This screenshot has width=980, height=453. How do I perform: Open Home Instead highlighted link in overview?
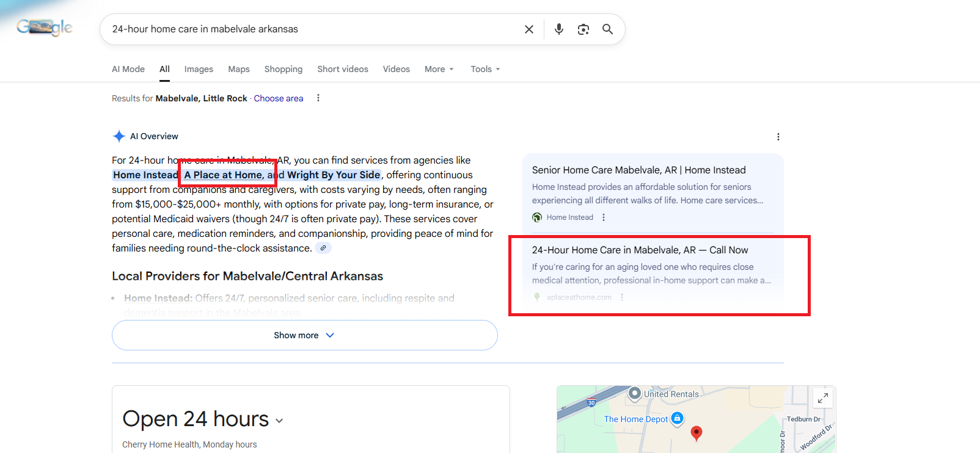(145, 175)
